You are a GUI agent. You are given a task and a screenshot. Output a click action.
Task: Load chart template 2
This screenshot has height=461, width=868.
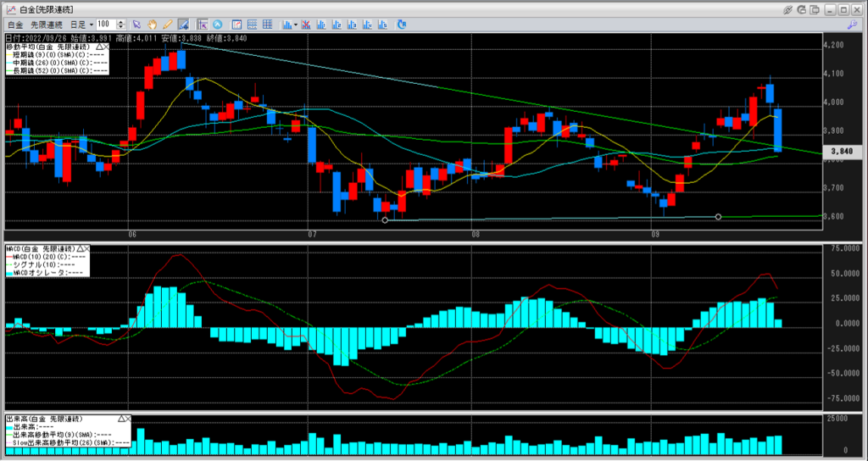click(x=337, y=25)
